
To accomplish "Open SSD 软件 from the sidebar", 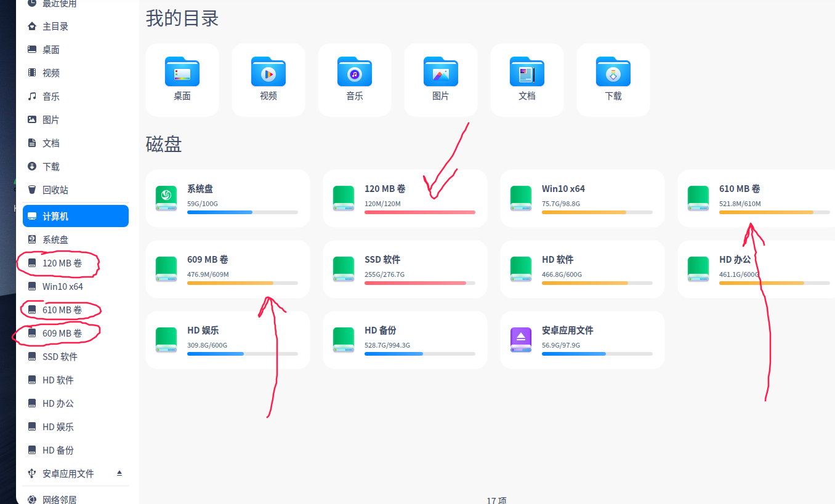I will [x=76, y=356].
